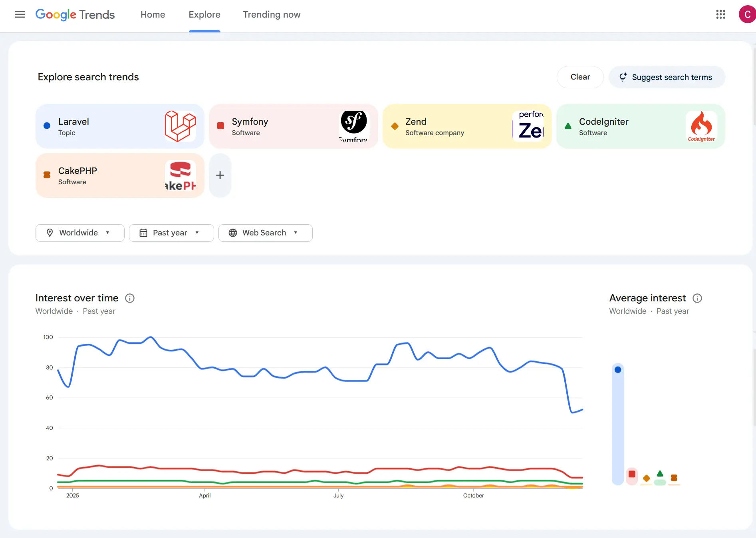756x538 pixels.
Task: Click the Laravel logo on its card
Action: click(x=181, y=126)
